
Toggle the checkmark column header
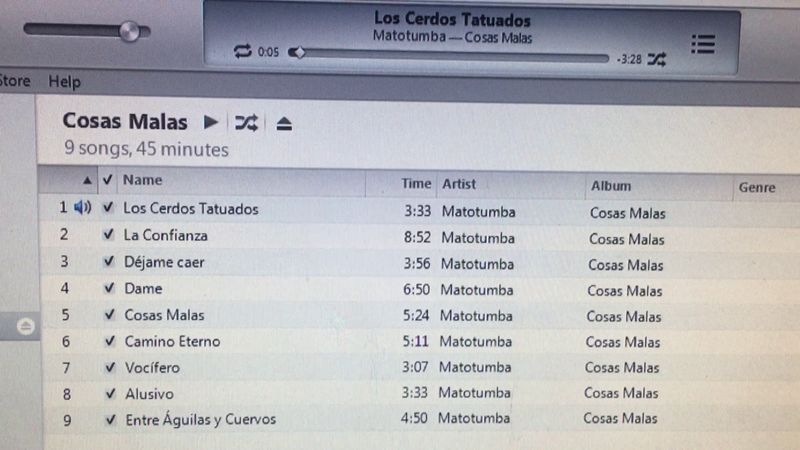[108, 180]
